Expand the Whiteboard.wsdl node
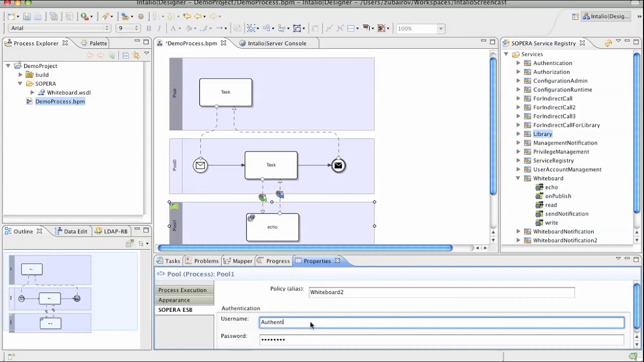This screenshot has width=644, height=362. (x=32, y=93)
